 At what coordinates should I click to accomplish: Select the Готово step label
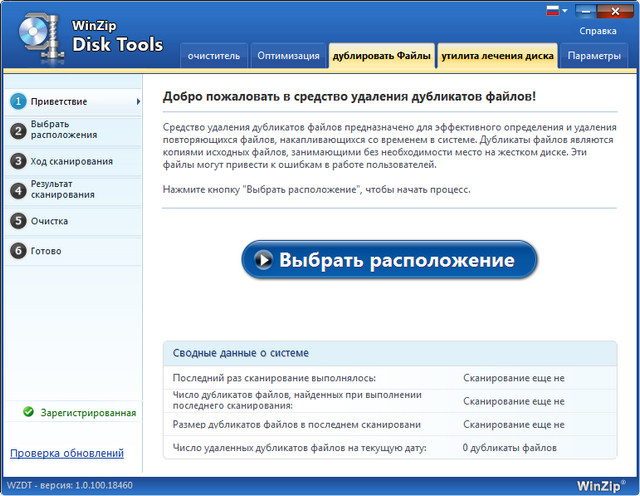[x=46, y=251]
